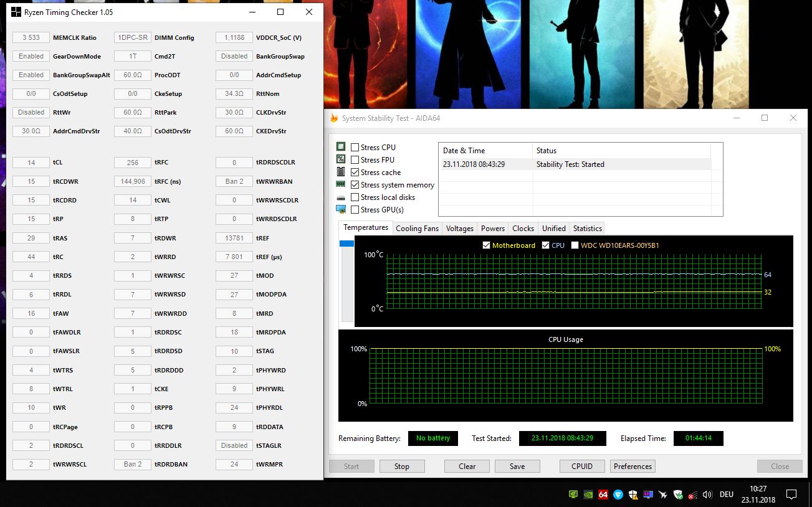Open the NVIDIA eye logo tray icon
812x507 pixels.
point(588,495)
